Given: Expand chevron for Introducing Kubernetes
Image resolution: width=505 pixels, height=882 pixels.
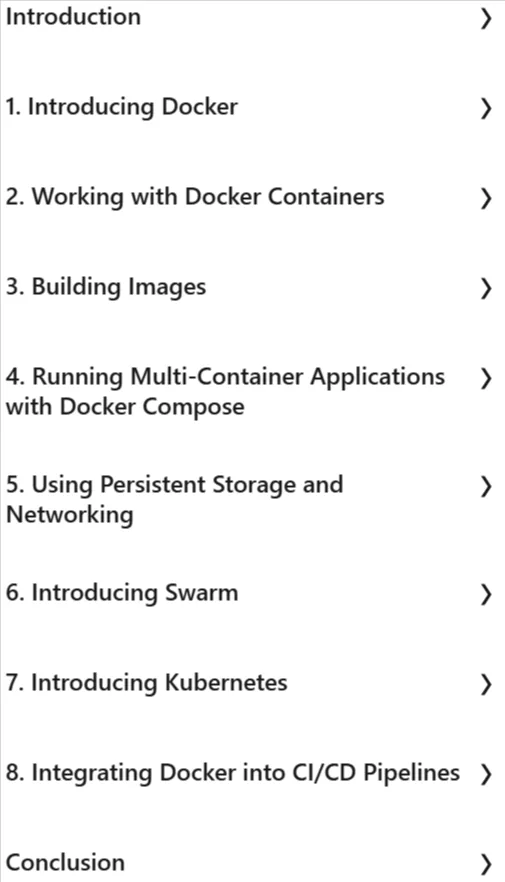Looking at the screenshot, I should click(486, 684).
